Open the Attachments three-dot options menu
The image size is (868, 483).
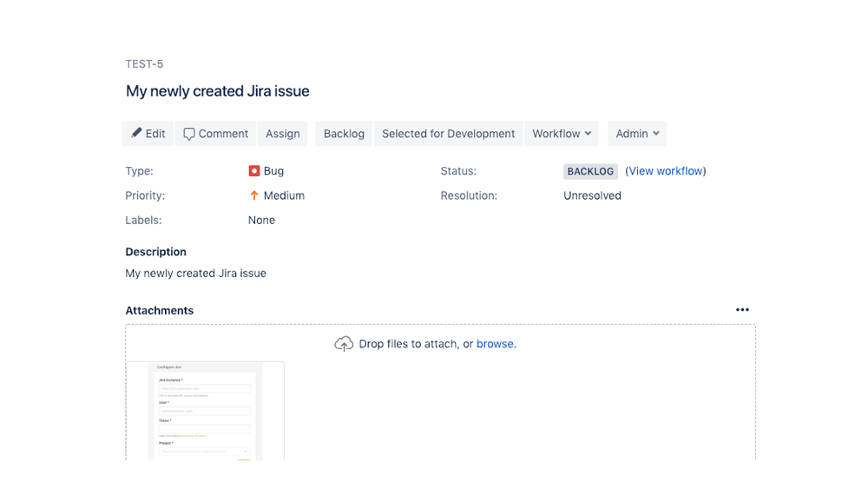tap(742, 309)
